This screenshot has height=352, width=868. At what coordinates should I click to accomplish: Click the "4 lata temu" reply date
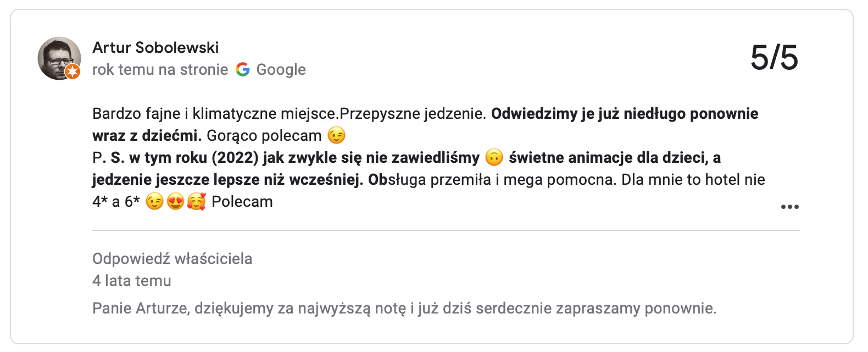tap(132, 281)
